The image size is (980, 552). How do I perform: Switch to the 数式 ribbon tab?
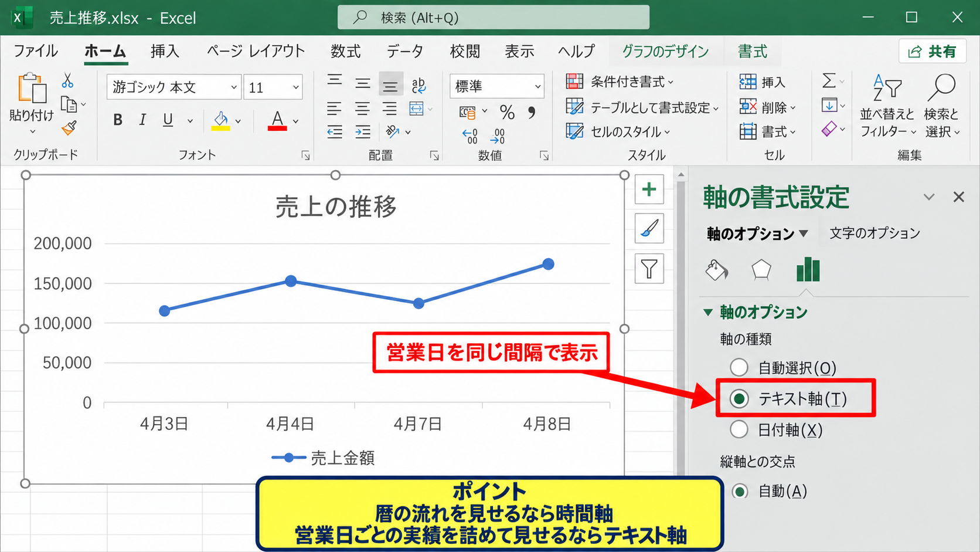[345, 52]
